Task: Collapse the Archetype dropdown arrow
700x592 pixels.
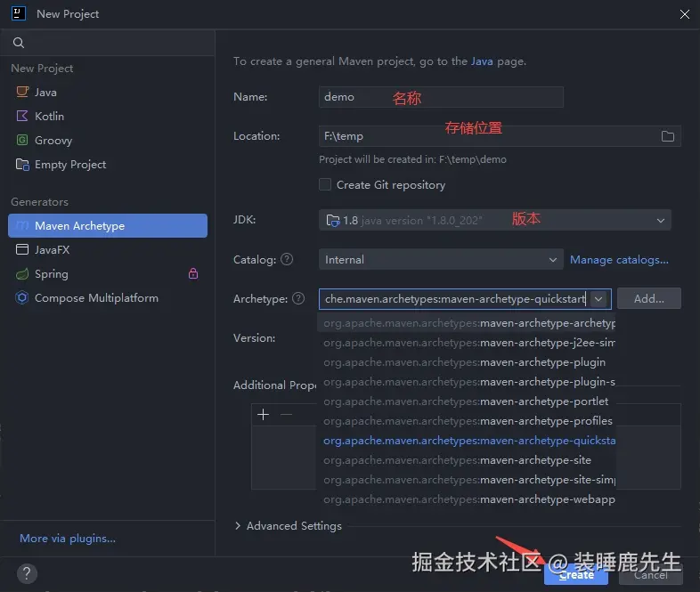Action: [598, 299]
